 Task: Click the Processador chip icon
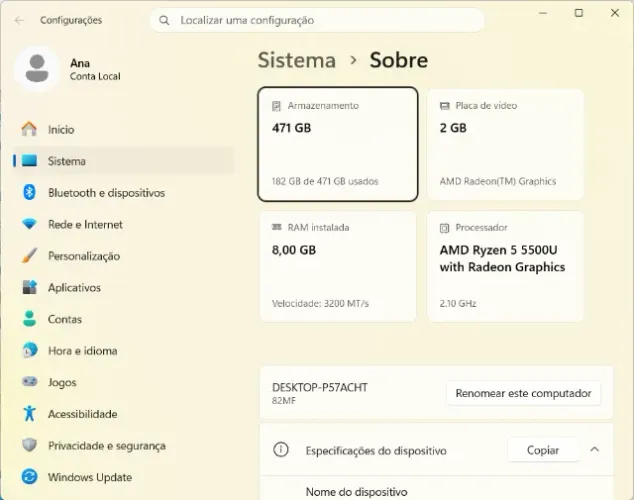pyautogui.click(x=444, y=228)
